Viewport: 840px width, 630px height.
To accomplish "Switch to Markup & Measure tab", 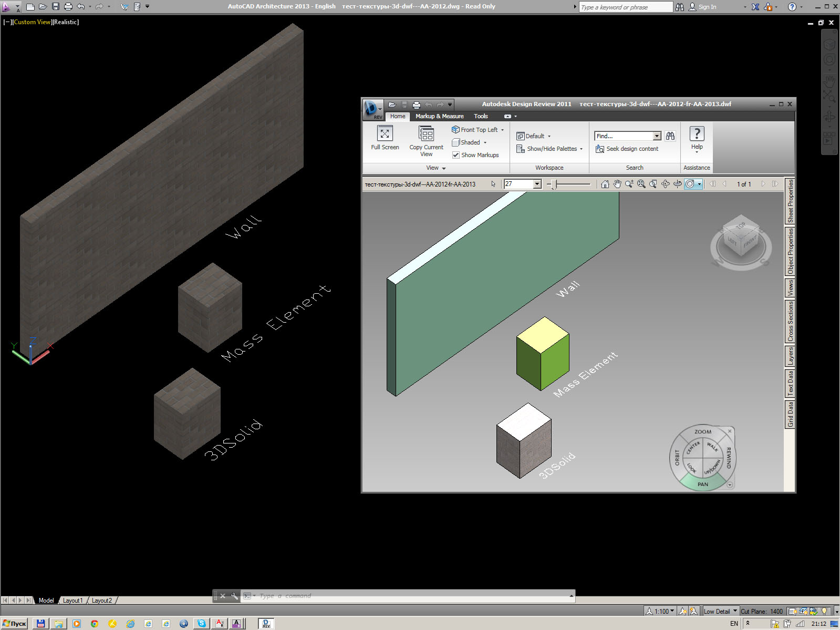I will [x=440, y=116].
